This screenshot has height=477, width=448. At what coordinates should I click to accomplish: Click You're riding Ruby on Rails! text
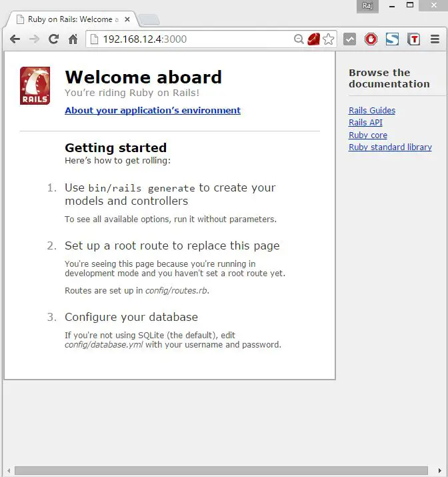point(132,93)
